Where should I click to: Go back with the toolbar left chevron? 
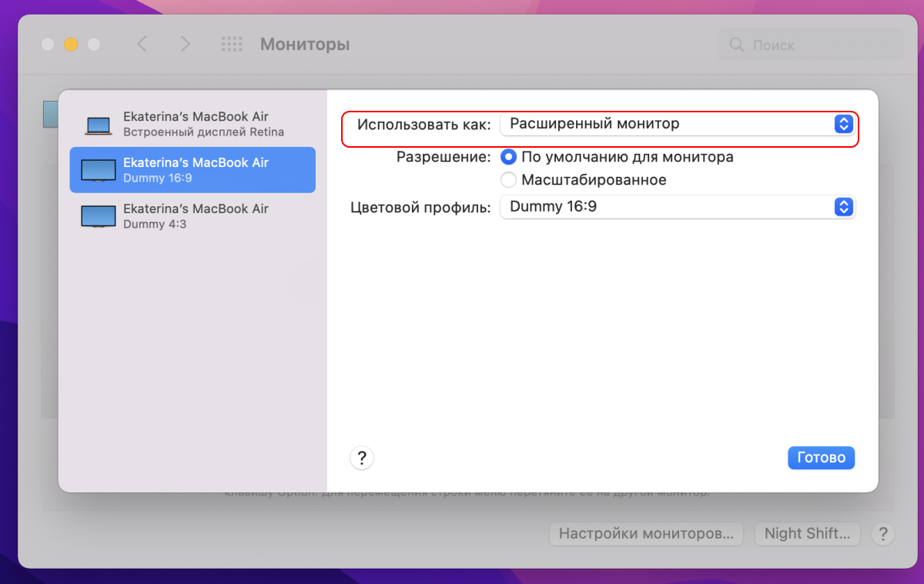142,44
